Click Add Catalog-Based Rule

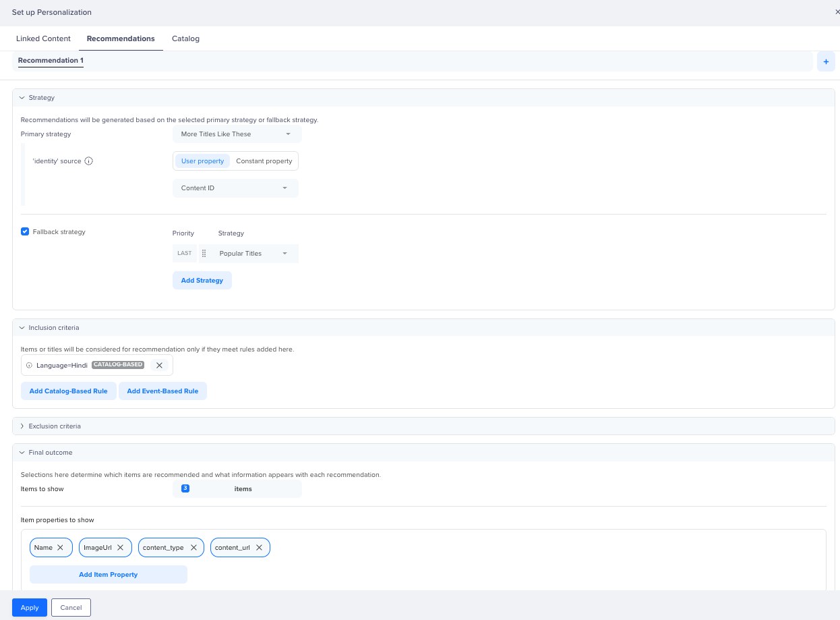[x=69, y=391]
